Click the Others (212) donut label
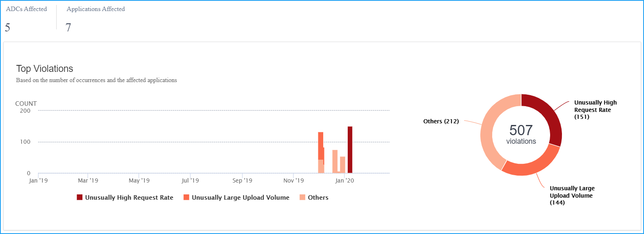 pyautogui.click(x=441, y=121)
